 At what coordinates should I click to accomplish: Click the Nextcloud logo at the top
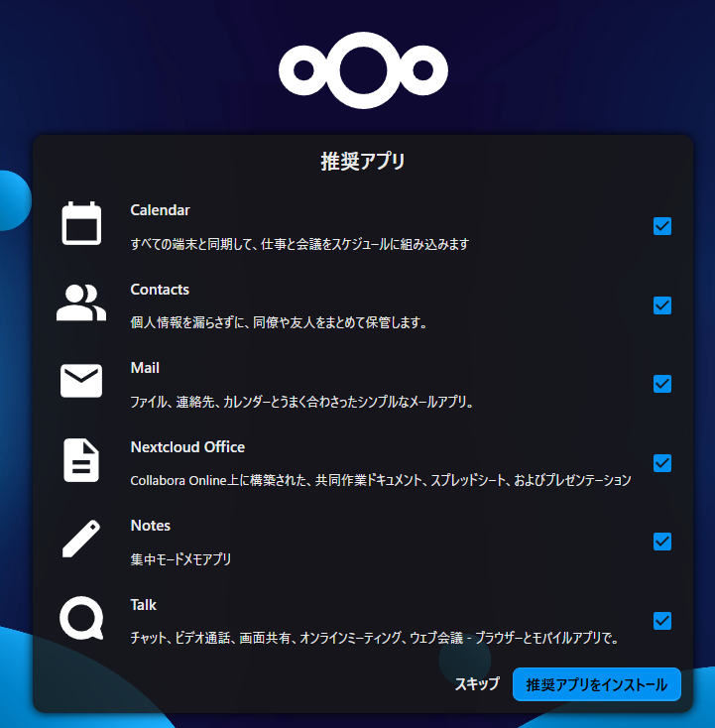pyautogui.click(x=363, y=71)
